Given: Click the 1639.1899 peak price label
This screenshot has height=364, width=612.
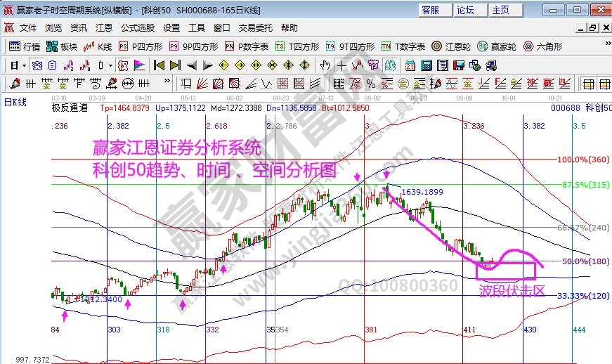Looking at the screenshot, I should [x=422, y=191].
